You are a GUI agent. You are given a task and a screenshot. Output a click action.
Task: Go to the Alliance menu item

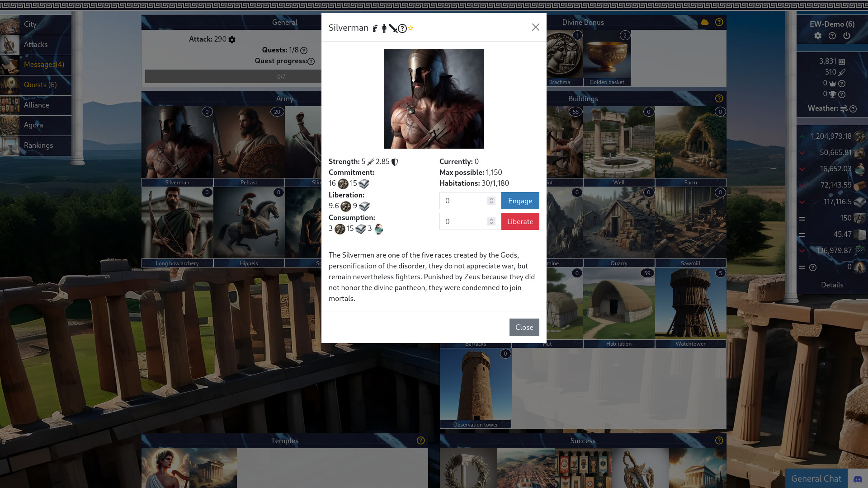36,105
